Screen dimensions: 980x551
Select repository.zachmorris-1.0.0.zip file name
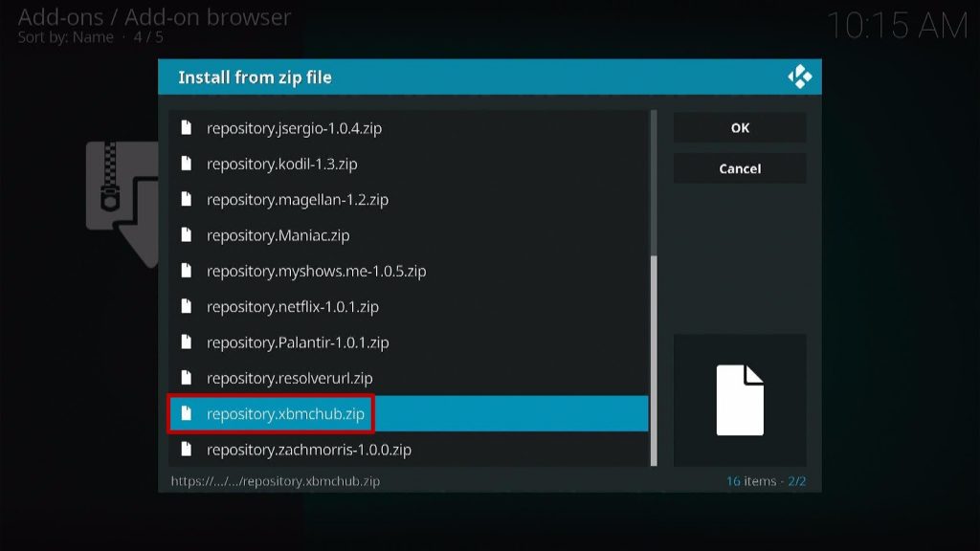(x=309, y=450)
